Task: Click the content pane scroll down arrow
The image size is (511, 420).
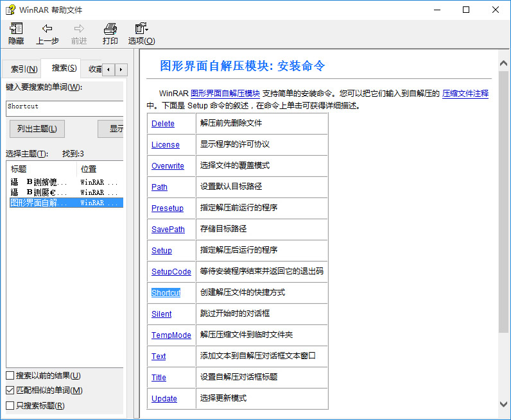Action: tap(503, 404)
